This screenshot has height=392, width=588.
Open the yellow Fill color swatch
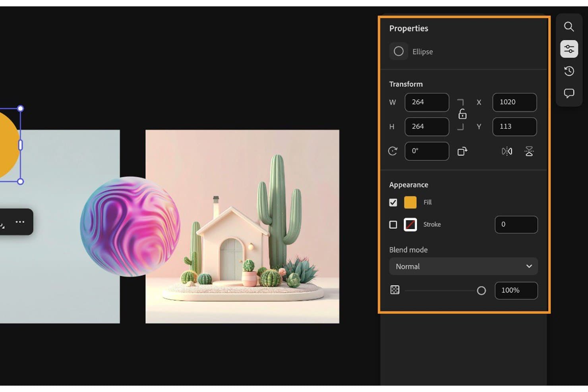[410, 202]
